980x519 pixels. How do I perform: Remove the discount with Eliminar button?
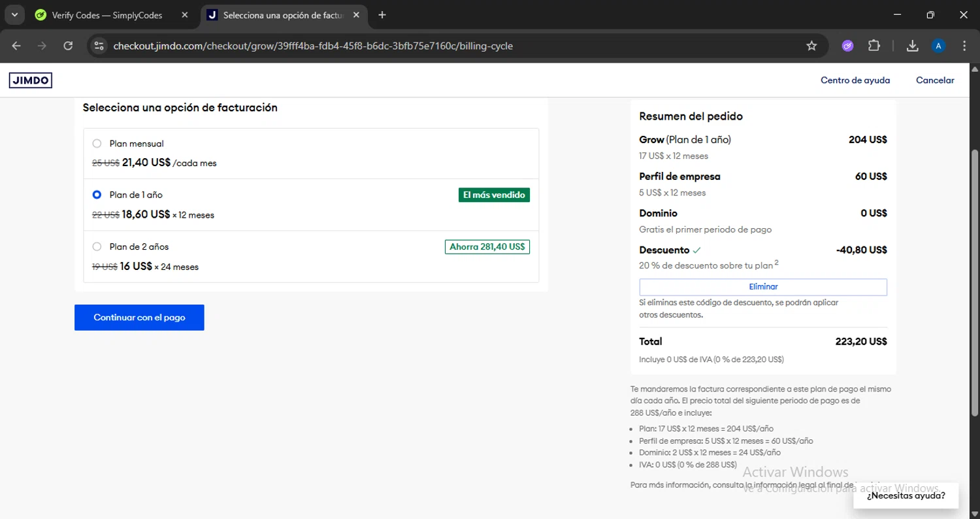point(763,287)
